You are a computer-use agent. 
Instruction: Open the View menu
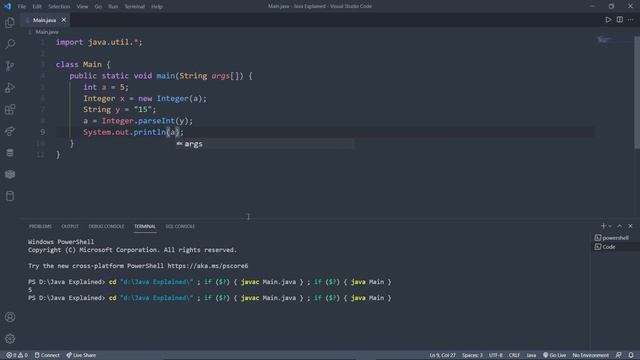point(82,7)
